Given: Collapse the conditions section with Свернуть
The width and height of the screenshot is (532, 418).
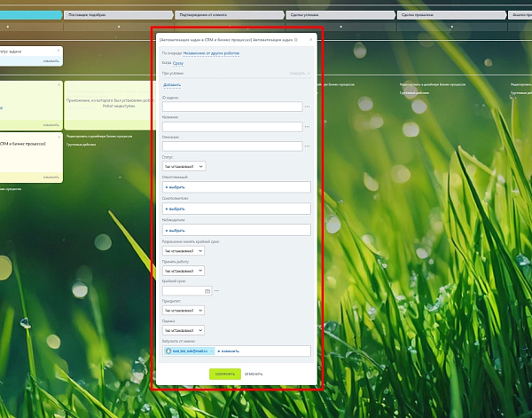Looking at the screenshot, I should click(x=300, y=74).
